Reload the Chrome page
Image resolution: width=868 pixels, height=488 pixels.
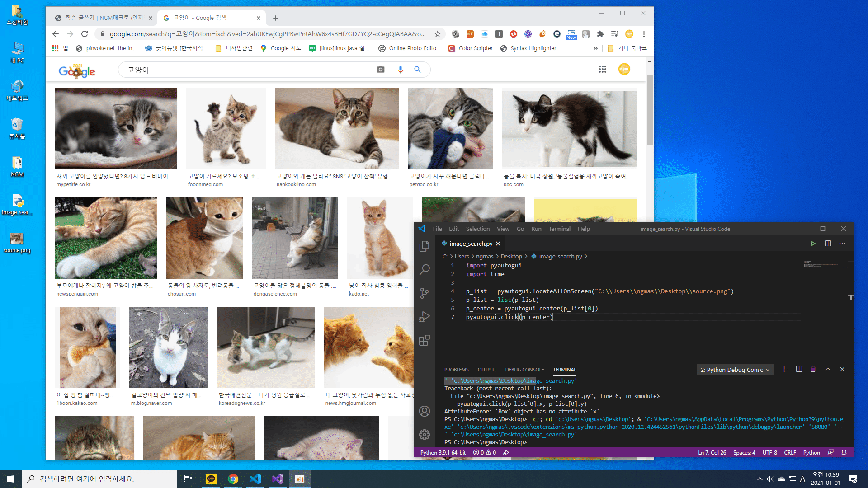coord(85,34)
